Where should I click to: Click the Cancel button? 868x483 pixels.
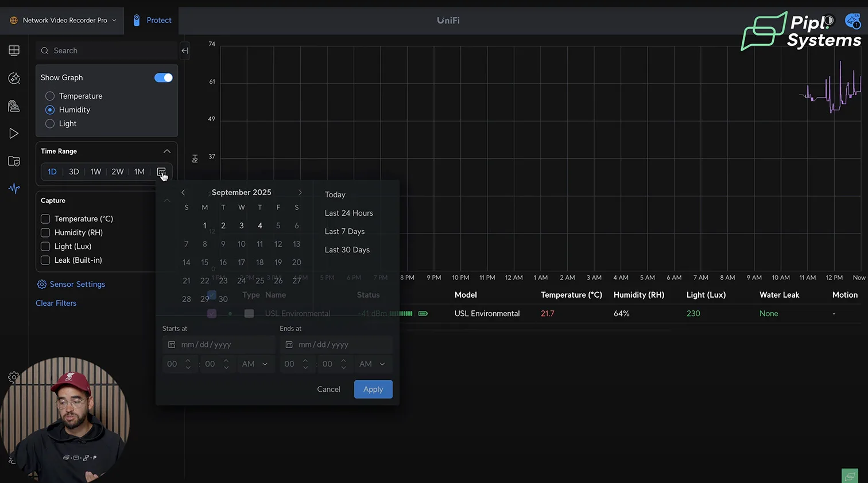pos(329,389)
